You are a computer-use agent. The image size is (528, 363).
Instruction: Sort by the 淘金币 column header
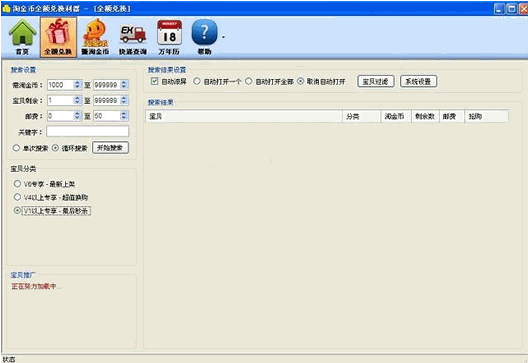pyautogui.click(x=396, y=116)
